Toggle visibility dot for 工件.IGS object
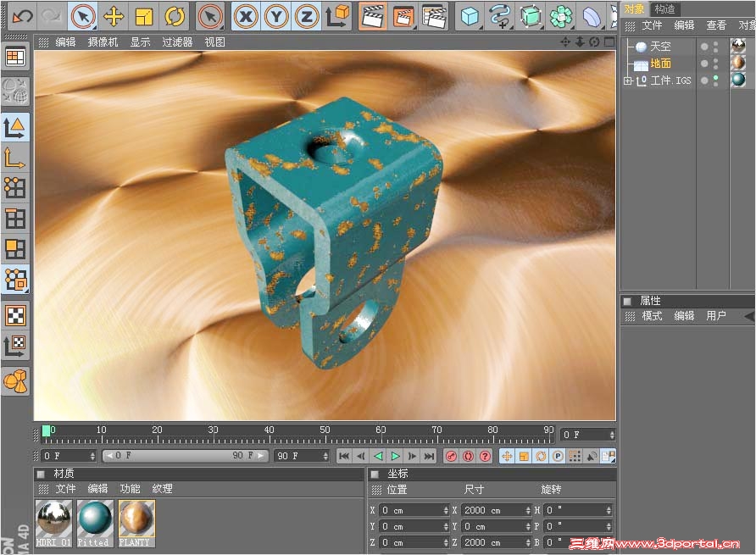 (705, 80)
